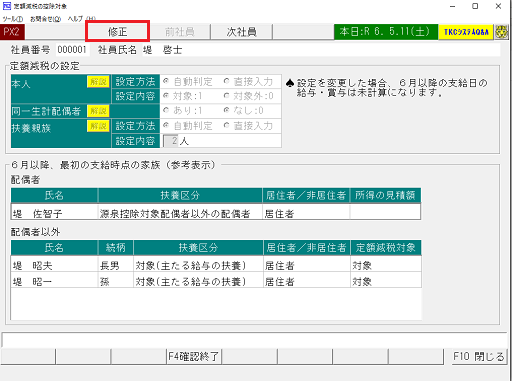Go to 次社員 (next employee)
This screenshot has width=512, height=381.
tap(242, 32)
